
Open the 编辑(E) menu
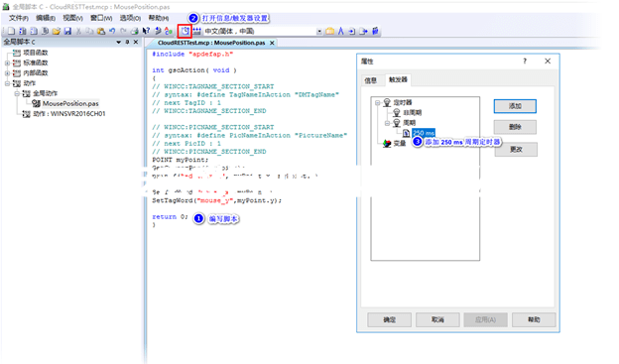coord(46,18)
